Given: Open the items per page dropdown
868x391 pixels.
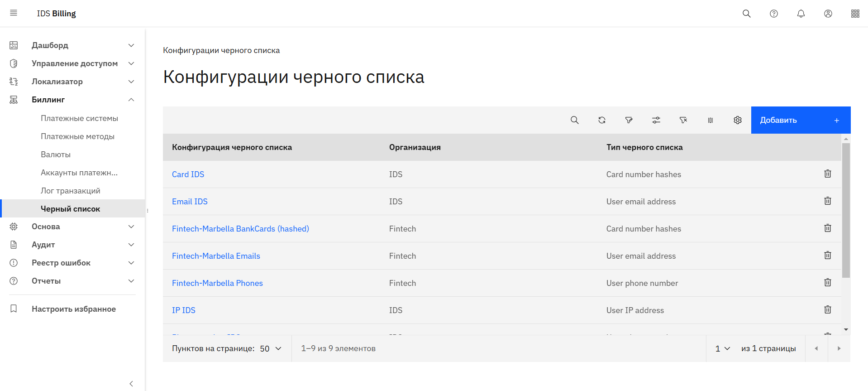Looking at the screenshot, I should click(x=271, y=348).
